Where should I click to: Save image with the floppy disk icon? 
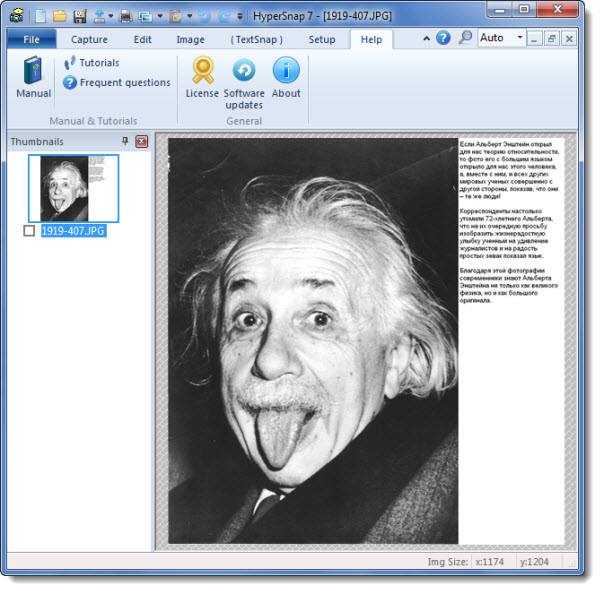[x=80, y=16]
